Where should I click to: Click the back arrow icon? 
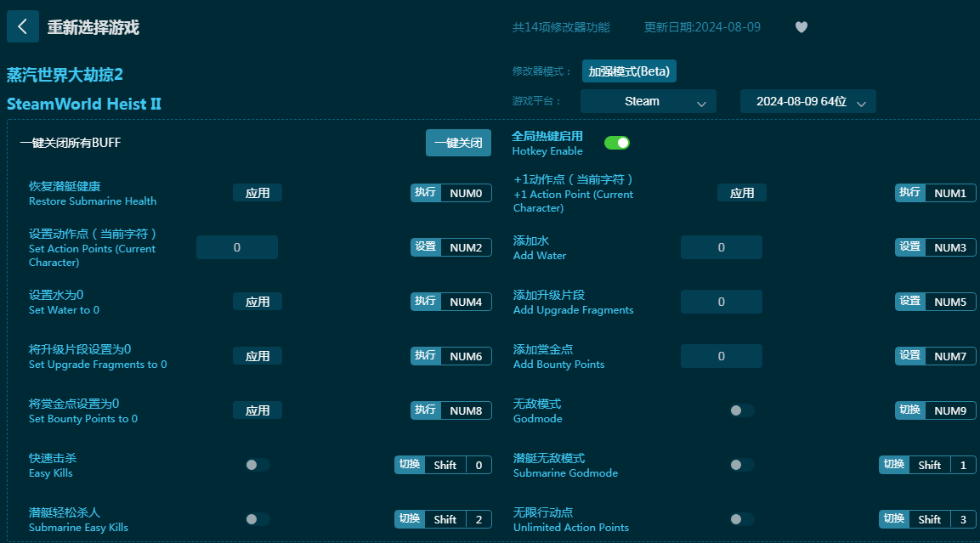[x=22, y=26]
